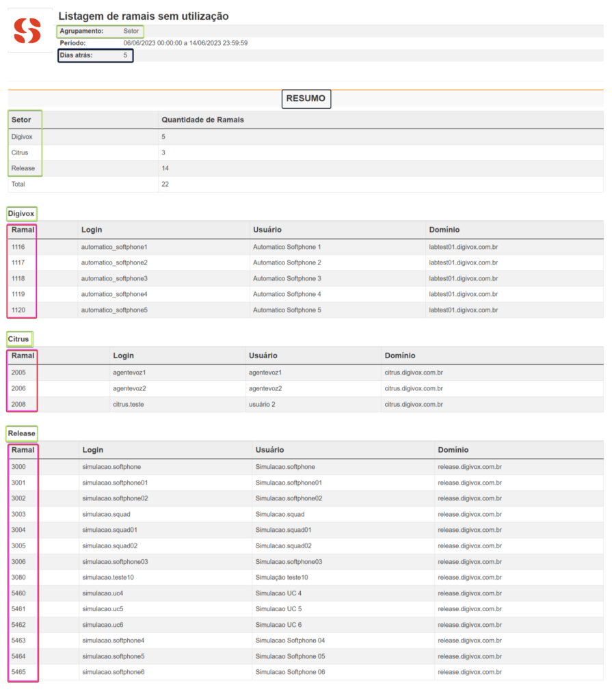
Task: Click login 'automatico_softphone5'
Action: tap(114, 310)
